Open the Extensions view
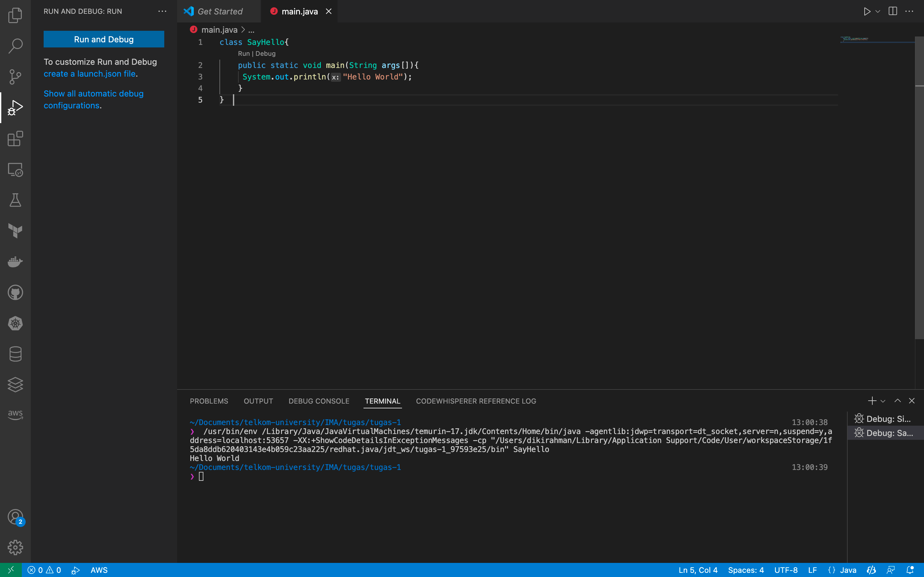The height and width of the screenshot is (577, 924). pyautogui.click(x=15, y=138)
